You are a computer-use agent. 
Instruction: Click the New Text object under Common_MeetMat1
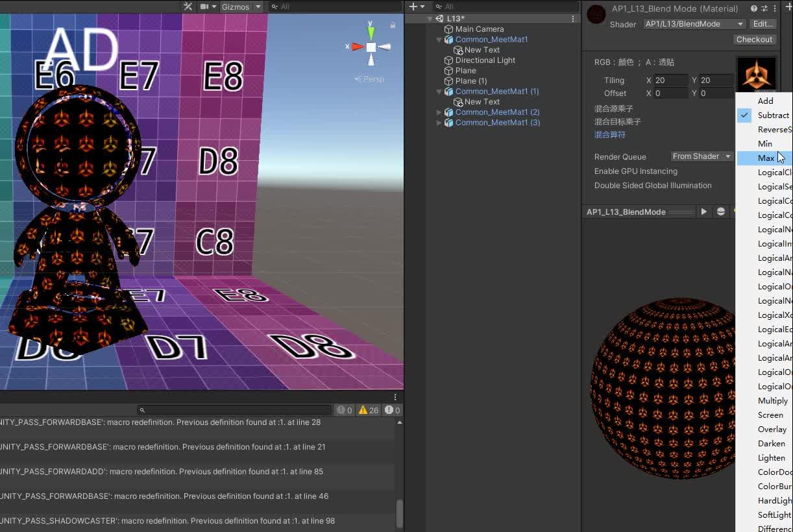[x=482, y=49]
